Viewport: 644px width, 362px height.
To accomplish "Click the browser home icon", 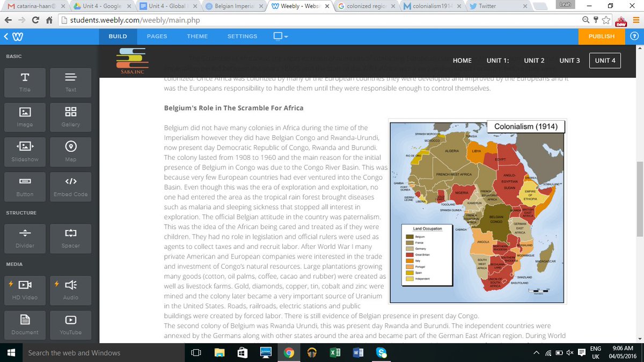I will click(x=49, y=20).
